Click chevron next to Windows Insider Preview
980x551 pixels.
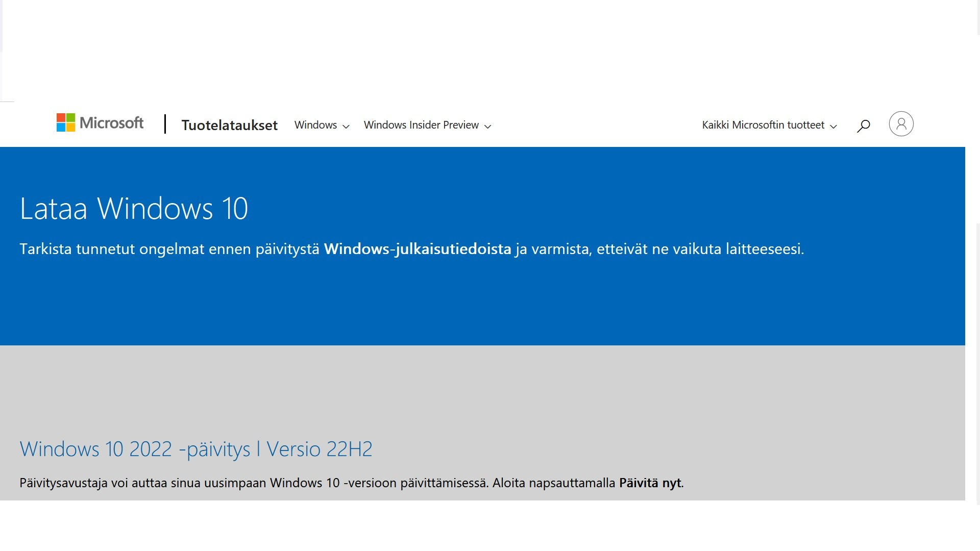click(x=487, y=127)
